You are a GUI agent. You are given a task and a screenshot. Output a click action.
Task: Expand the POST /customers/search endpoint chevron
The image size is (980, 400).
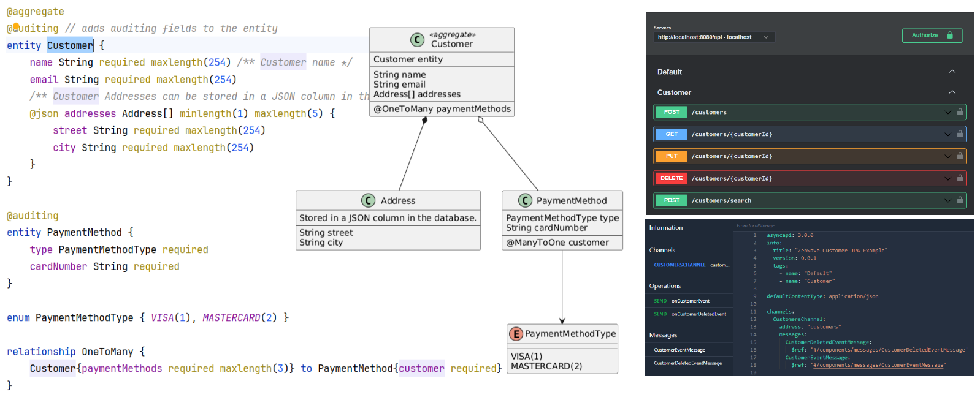[x=947, y=200]
